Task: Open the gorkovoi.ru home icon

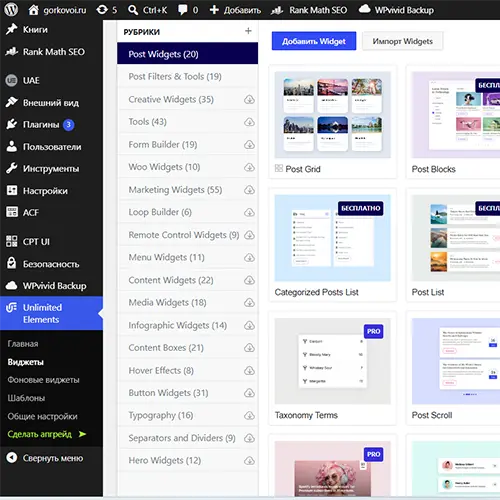Action: pyautogui.click(x=33, y=10)
